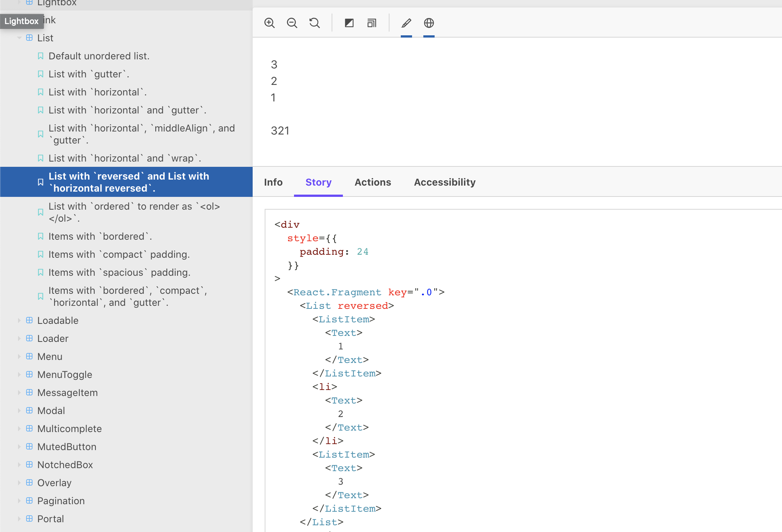This screenshot has height=532, width=782.
Task: Reset zoom with the circular arrow magnifier
Action: (314, 23)
